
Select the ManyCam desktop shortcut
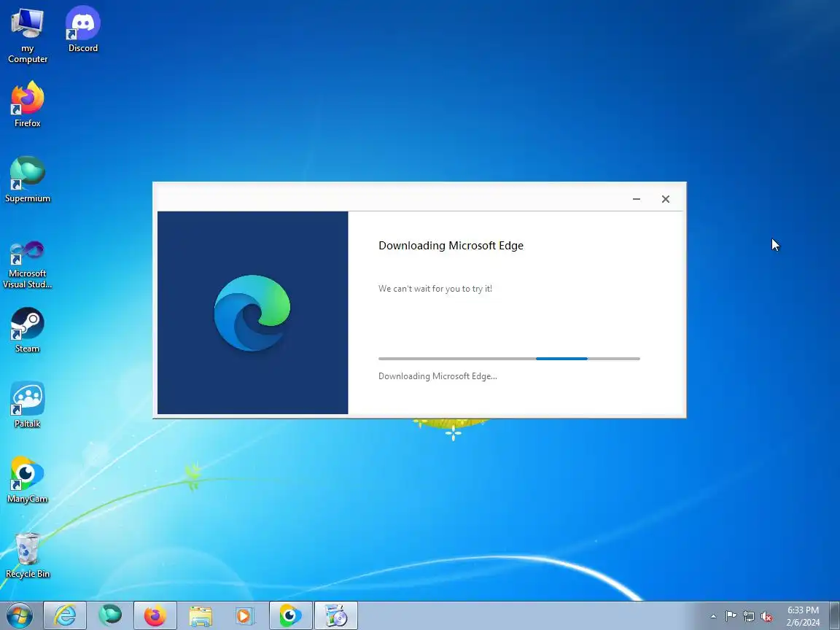point(27,480)
